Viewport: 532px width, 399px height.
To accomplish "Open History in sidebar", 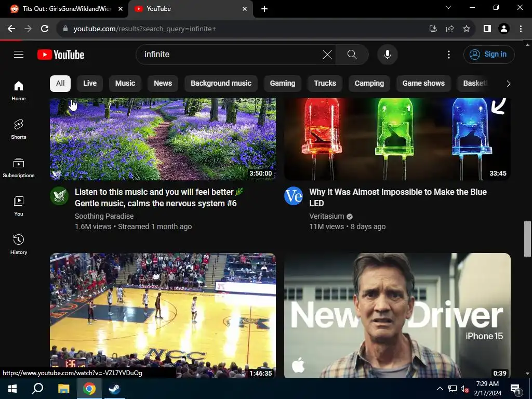I will click(19, 244).
